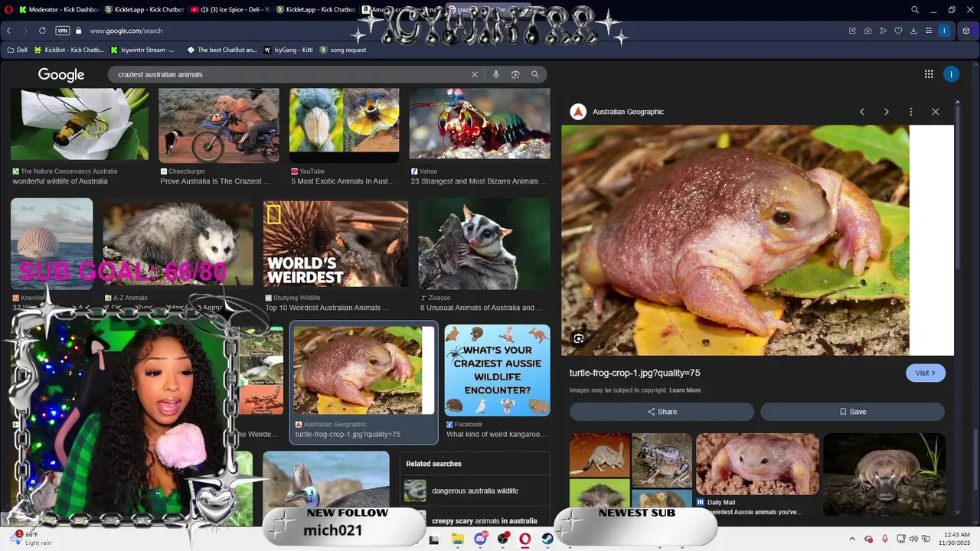Open the Opera menu logo
This screenshot has height=551, width=980.
[8, 10]
